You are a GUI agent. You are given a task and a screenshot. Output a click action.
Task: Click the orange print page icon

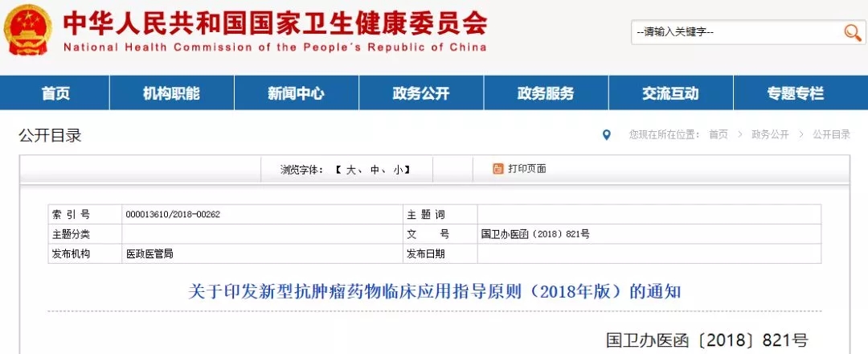[498, 169]
